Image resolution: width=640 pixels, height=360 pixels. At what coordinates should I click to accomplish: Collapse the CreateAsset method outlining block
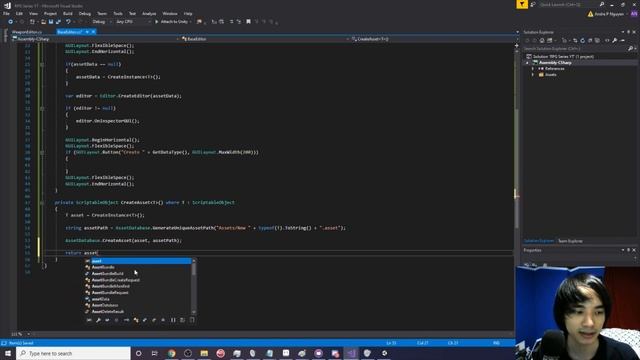[42, 202]
